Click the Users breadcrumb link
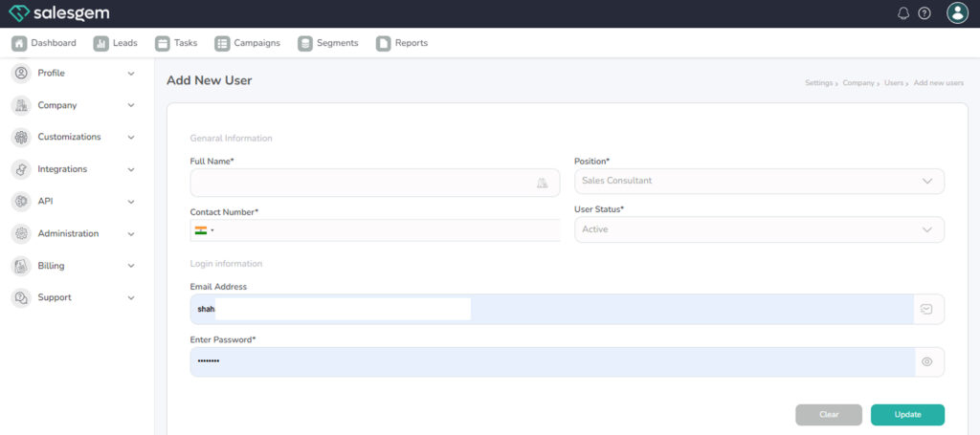Image resolution: width=980 pixels, height=435 pixels. (894, 83)
